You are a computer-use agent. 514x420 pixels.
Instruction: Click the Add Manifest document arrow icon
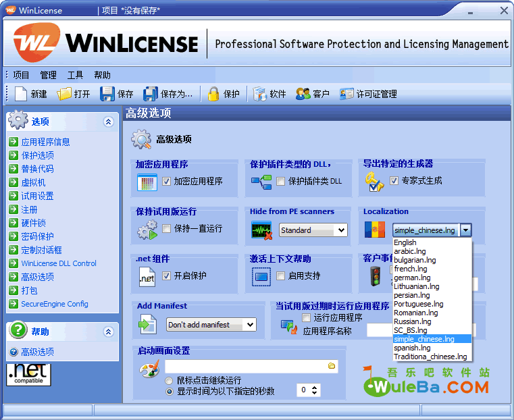point(148,324)
